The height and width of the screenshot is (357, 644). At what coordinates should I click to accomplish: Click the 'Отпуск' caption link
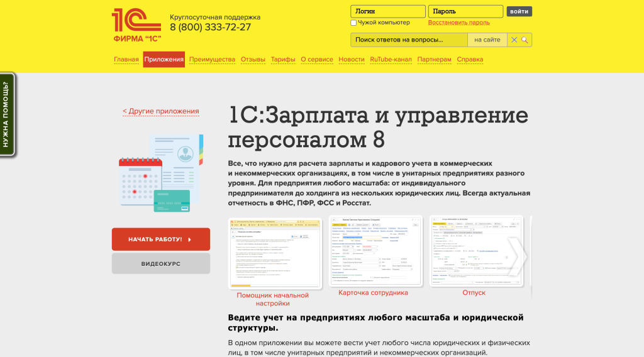tap(474, 292)
